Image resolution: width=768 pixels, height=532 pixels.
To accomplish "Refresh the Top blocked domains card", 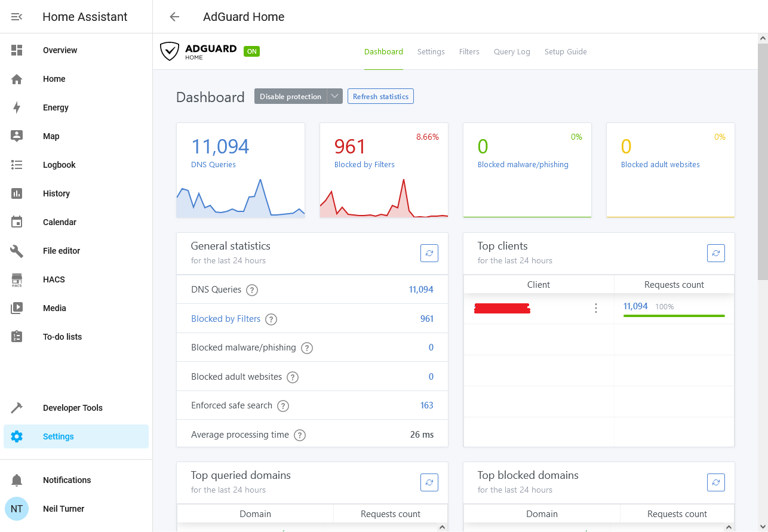I will click(715, 482).
